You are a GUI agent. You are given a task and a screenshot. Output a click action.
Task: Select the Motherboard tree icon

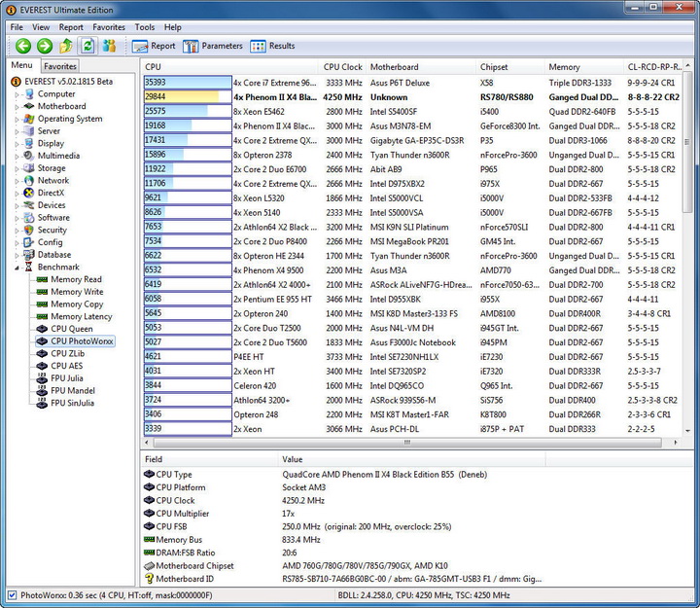pos(29,106)
